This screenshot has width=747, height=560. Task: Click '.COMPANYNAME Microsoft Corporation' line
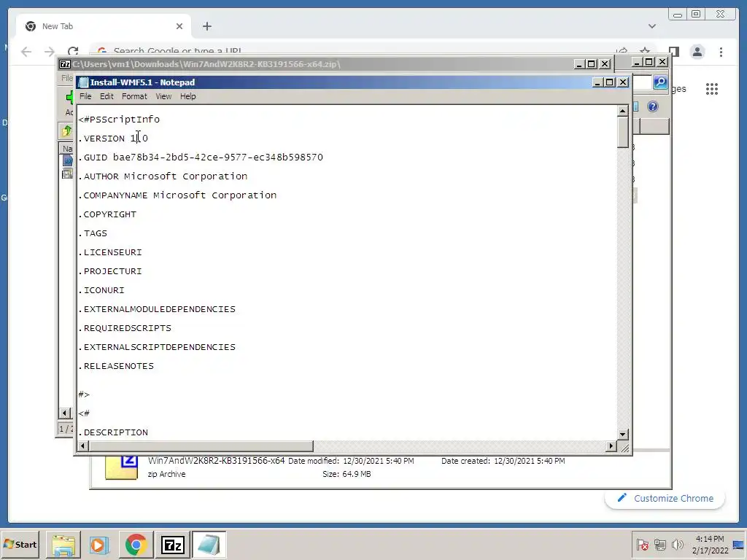[177, 195]
